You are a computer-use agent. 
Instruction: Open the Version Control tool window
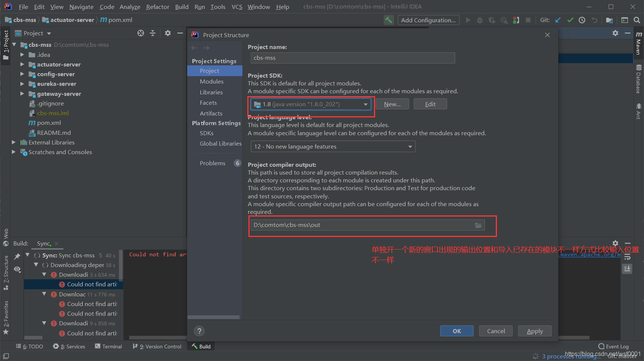[157, 347]
